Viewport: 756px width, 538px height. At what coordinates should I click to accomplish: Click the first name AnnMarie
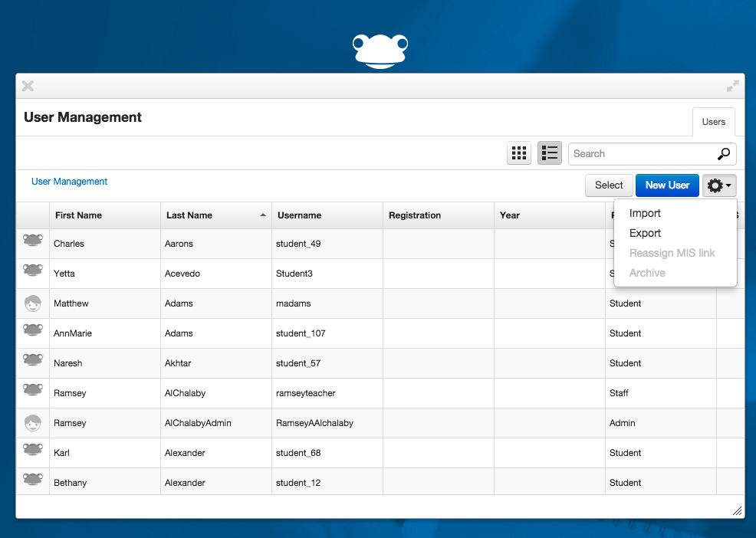73,333
